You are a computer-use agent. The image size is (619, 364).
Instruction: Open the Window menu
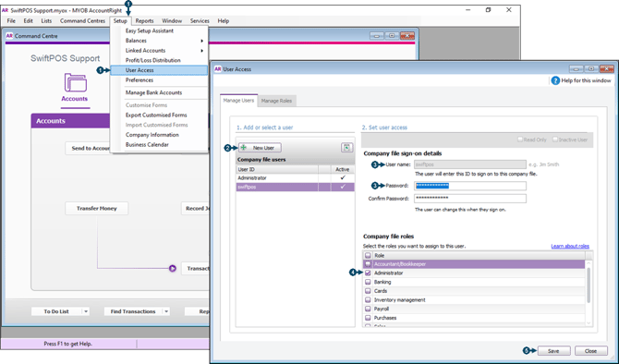click(x=172, y=21)
